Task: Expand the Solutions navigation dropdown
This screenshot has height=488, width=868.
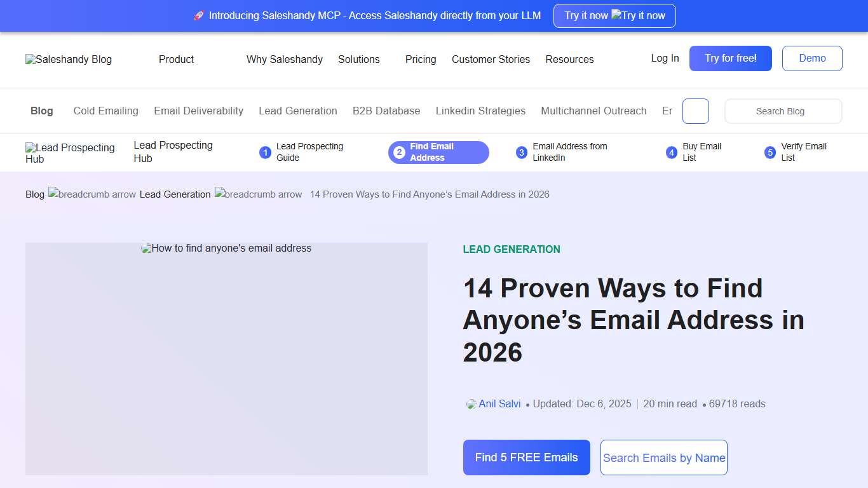Action: (x=359, y=59)
